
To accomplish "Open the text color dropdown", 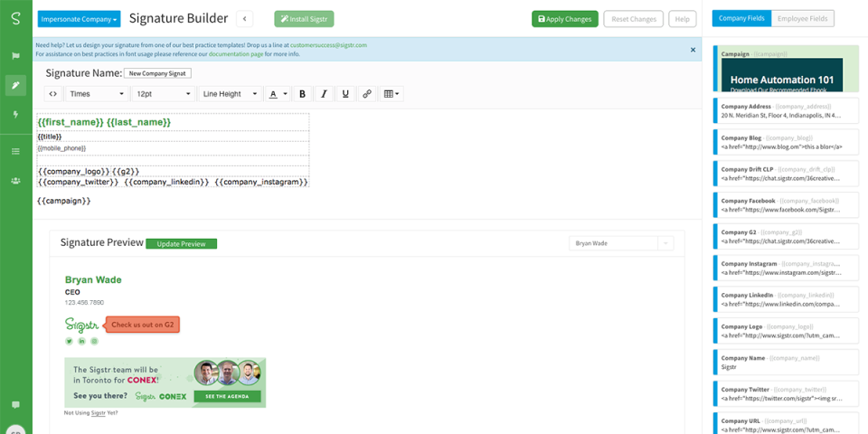I will (x=278, y=94).
